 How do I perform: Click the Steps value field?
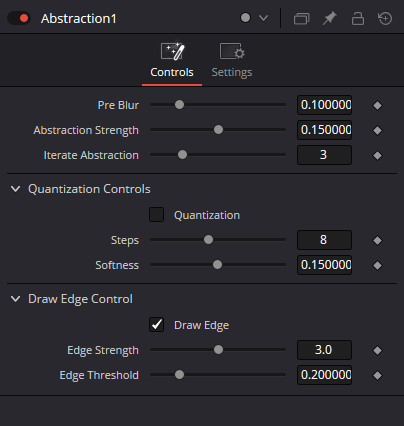[x=324, y=240]
